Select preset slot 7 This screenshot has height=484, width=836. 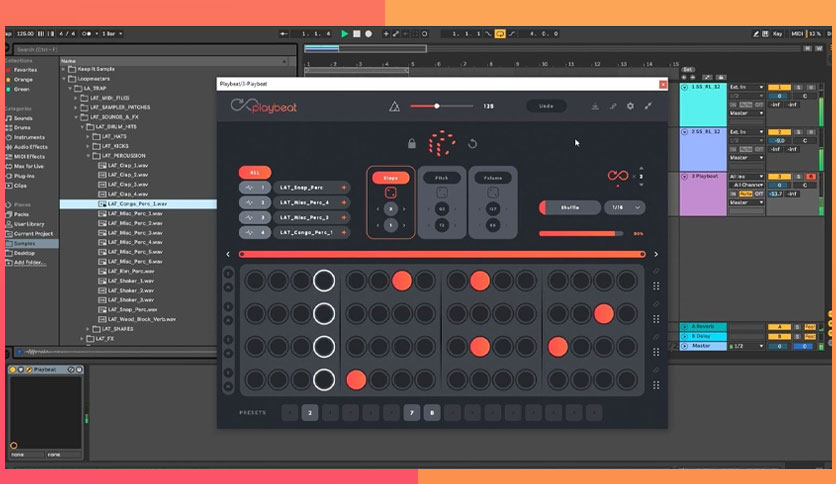[x=412, y=413]
